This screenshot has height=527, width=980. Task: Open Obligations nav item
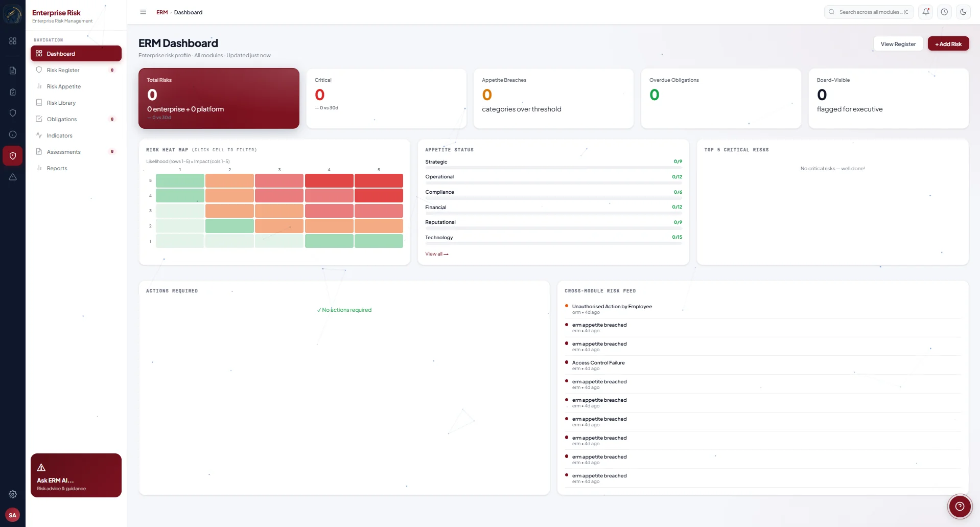point(76,119)
